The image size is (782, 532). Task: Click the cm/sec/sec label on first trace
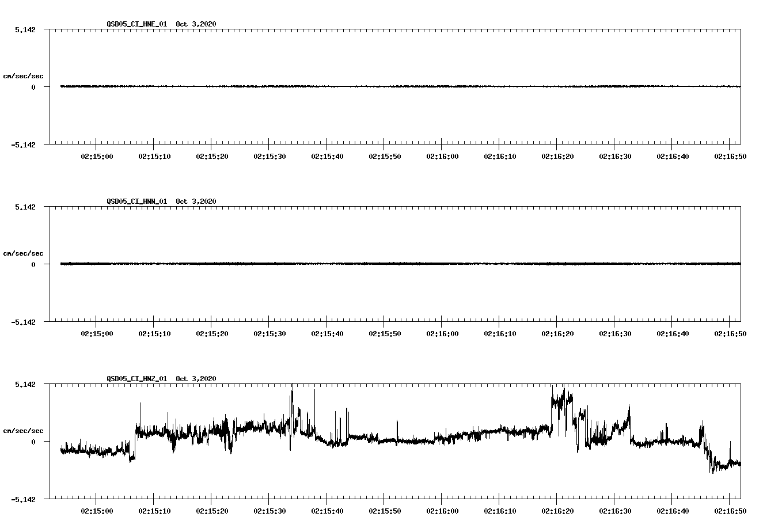coord(24,75)
